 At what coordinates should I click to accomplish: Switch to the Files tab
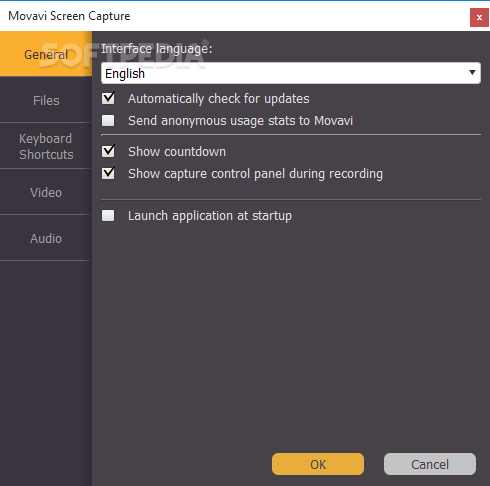[46, 100]
